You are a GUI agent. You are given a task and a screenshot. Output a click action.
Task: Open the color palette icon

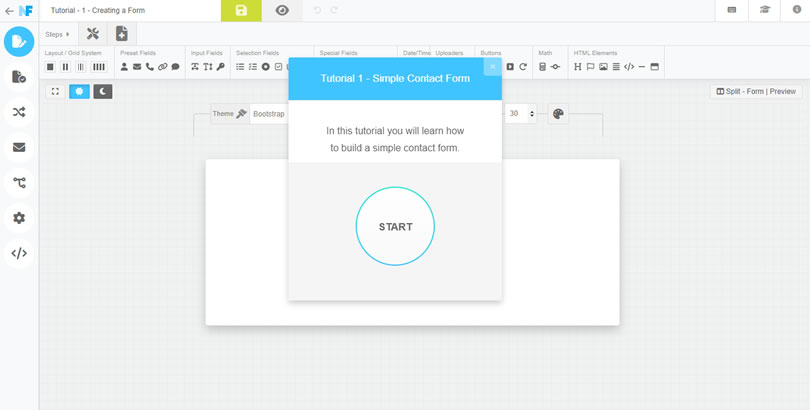point(558,114)
